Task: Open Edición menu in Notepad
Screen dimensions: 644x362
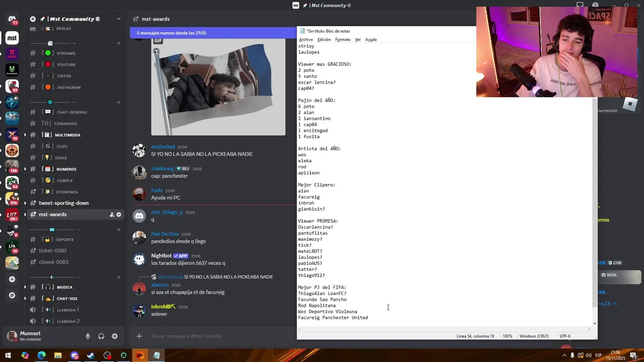Action: pos(324,39)
